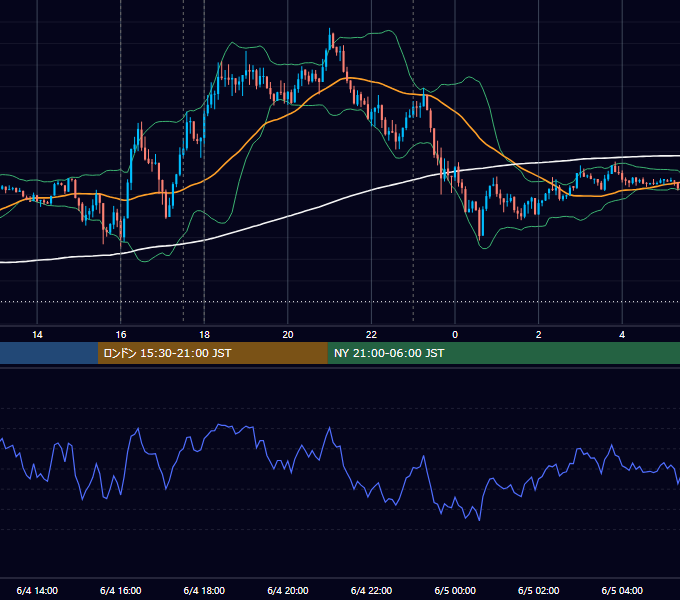Click the ロンドン 15:30-21:00 JST session bar
The width and height of the screenshot is (680, 600).
[212, 353]
